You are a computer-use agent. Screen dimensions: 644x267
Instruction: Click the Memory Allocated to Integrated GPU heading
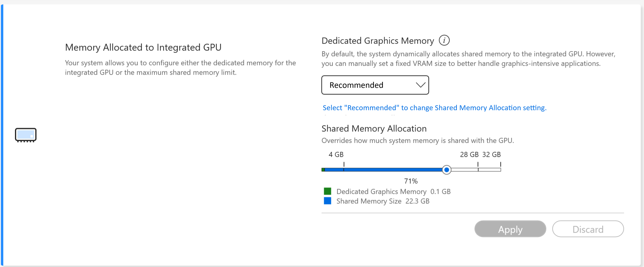click(143, 47)
